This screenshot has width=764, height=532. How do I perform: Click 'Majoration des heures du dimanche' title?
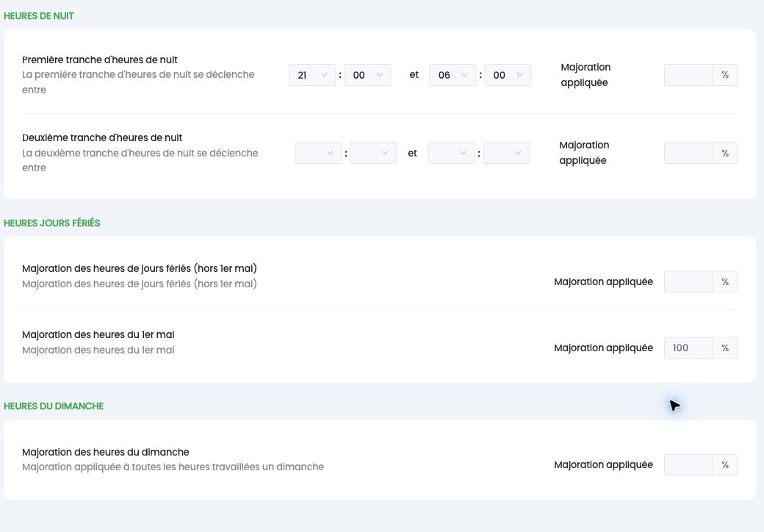[106, 452]
